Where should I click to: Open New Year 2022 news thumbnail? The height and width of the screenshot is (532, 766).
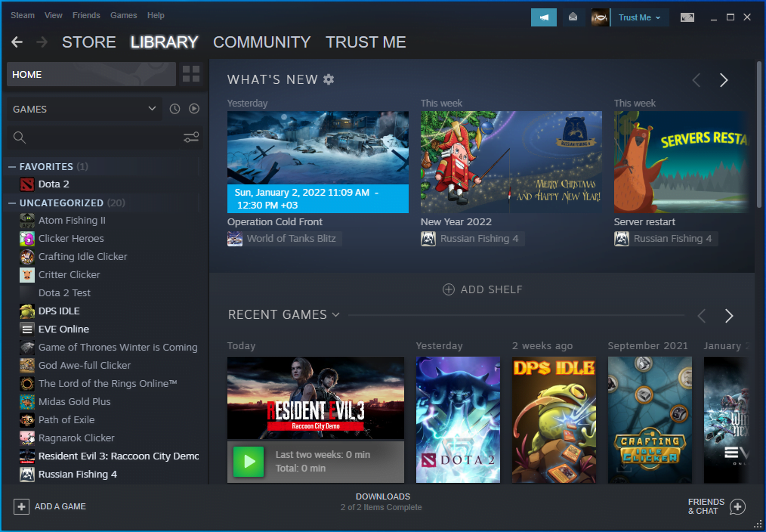(x=511, y=162)
